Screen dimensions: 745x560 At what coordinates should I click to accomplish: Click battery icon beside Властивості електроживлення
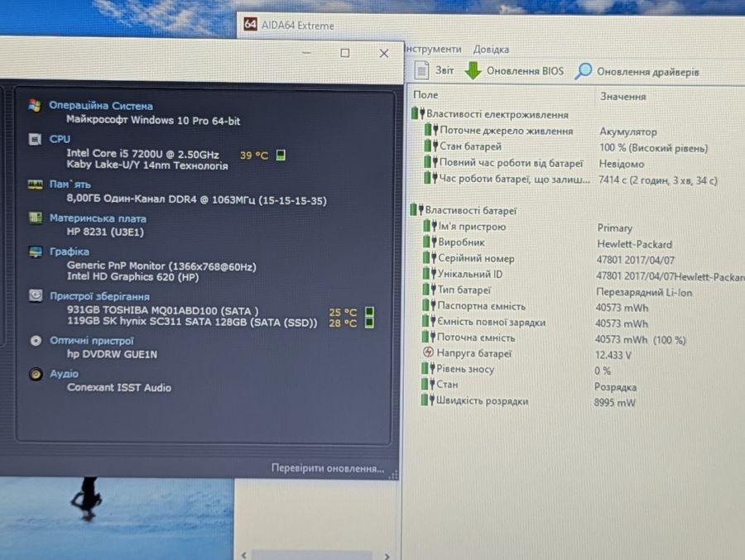(x=418, y=113)
